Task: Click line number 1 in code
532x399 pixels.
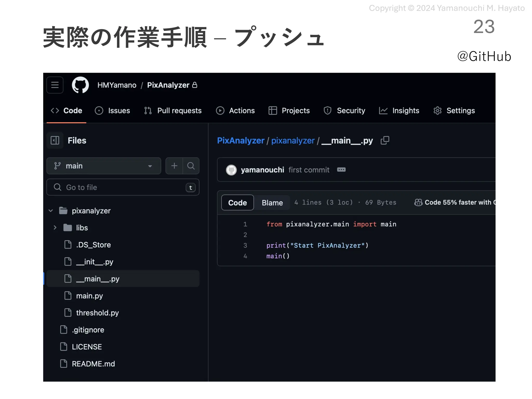Action: coord(245,224)
